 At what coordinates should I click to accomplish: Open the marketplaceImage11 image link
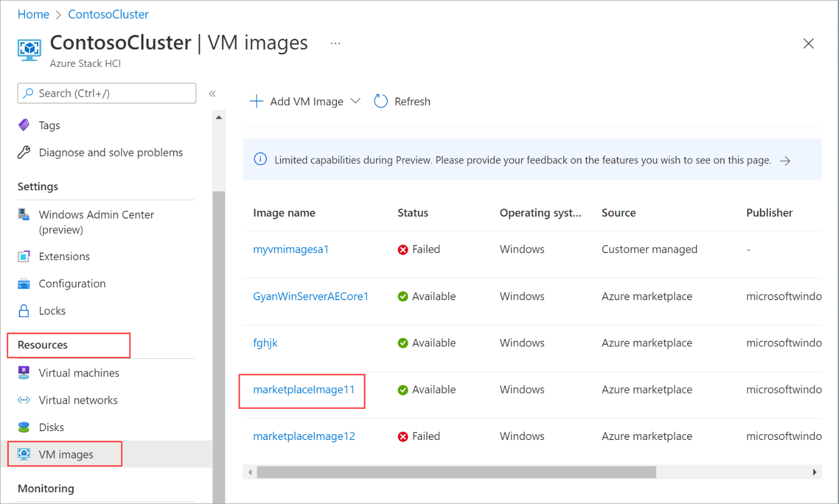coord(304,389)
